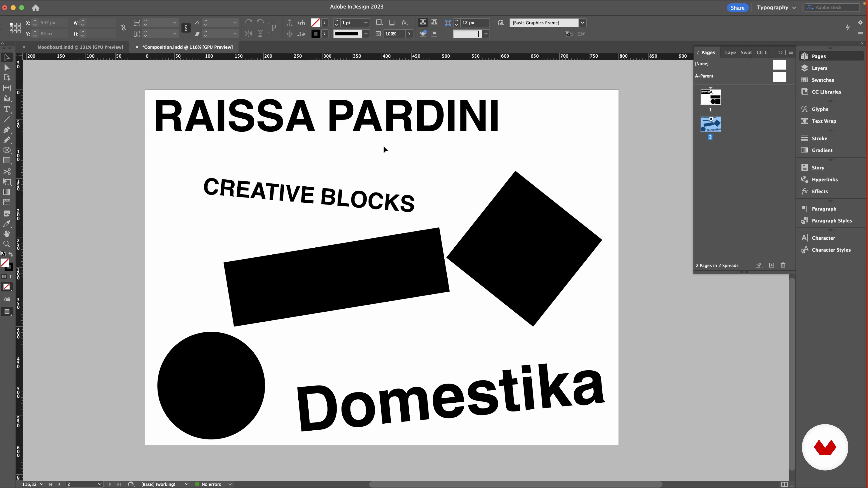Expand the opacity 100% slider arrow

(x=409, y=34)
